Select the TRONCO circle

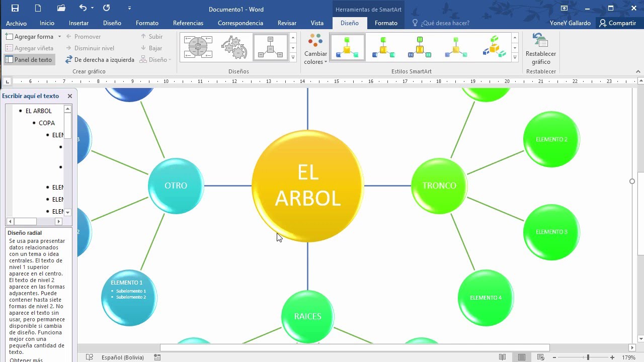(x=439, y=186)
